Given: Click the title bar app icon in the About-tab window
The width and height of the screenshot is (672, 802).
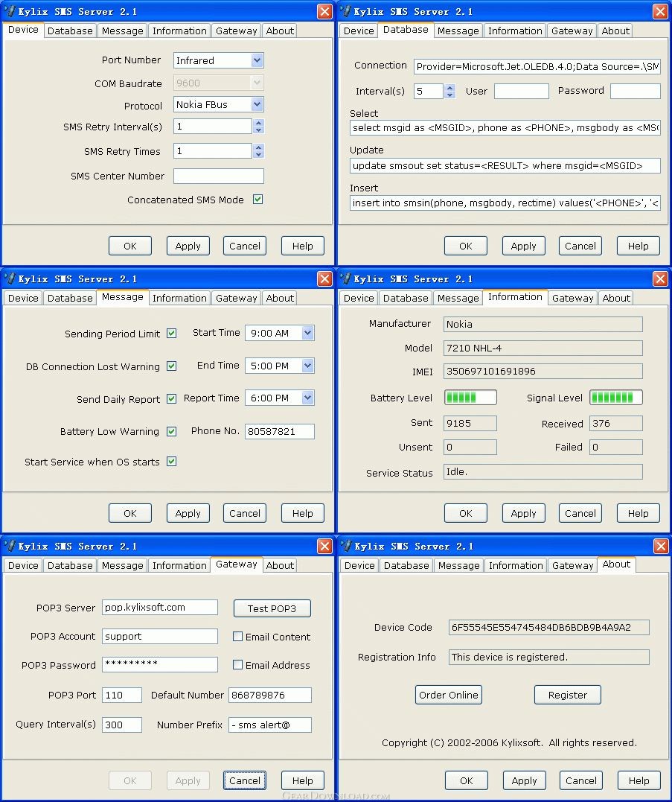Looking at the screenshot, I should pos(346,546).
